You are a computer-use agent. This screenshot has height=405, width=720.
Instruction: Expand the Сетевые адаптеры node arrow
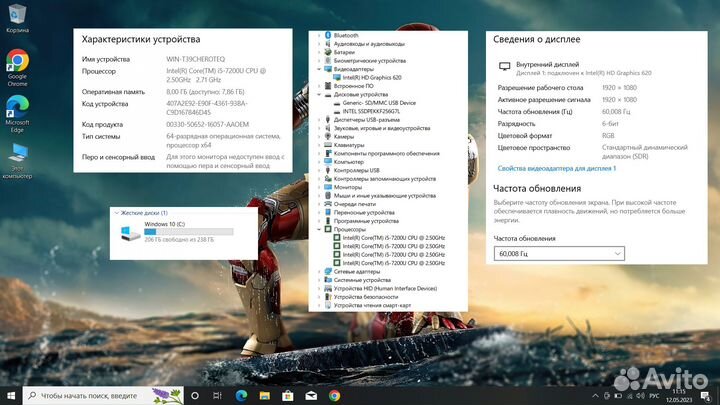[x=319, y=271]
